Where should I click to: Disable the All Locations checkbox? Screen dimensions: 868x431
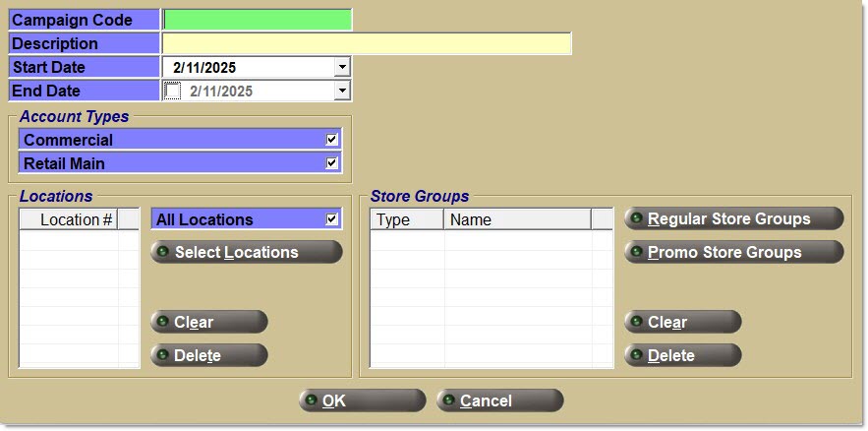point(332,219)
